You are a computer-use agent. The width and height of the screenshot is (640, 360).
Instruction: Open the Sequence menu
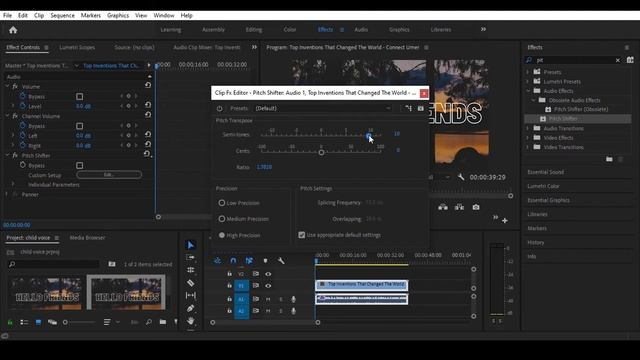tap(62, 16)
